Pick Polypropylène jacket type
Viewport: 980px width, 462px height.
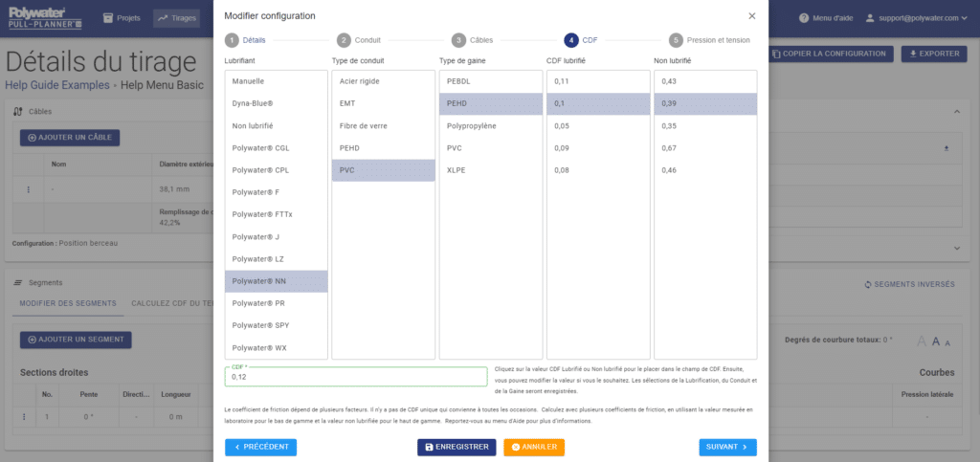[491, 125]
